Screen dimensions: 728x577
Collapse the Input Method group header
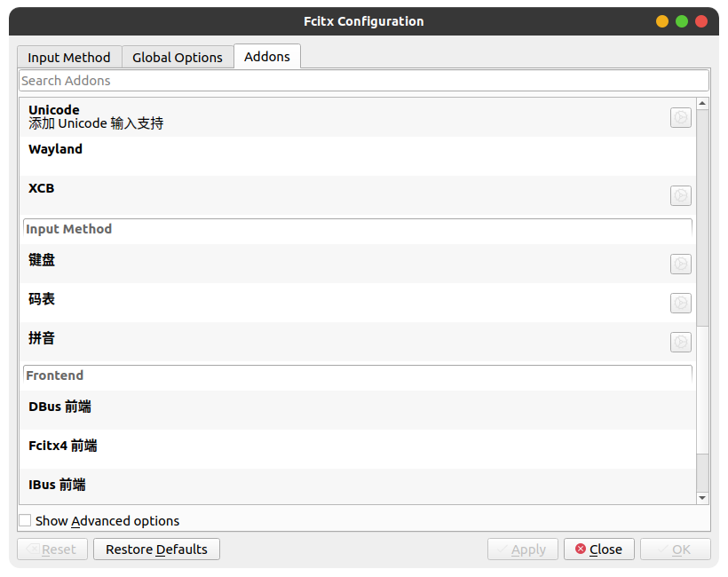coord(358,229)
